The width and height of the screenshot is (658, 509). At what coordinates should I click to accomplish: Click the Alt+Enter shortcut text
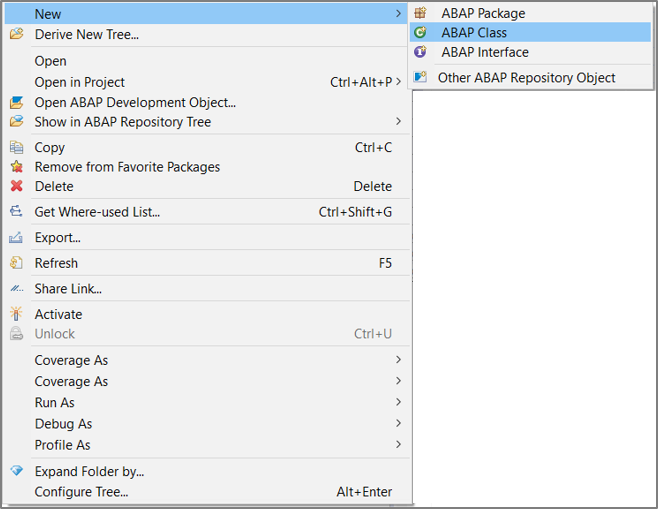coord(364,491)
